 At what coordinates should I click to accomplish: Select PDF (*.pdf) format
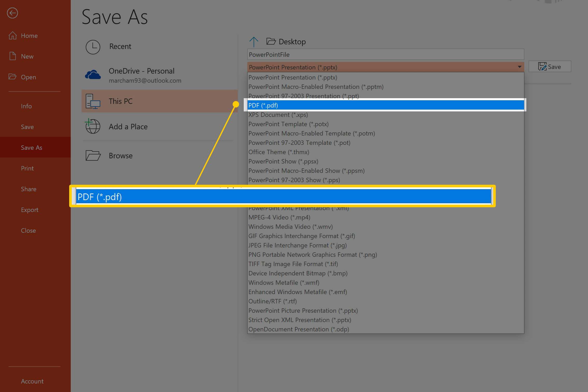pos(385,105)
